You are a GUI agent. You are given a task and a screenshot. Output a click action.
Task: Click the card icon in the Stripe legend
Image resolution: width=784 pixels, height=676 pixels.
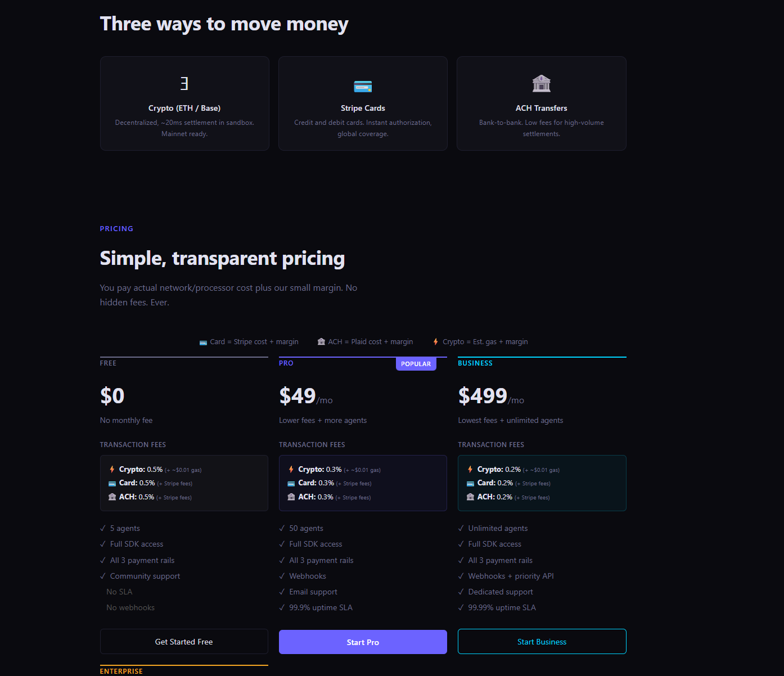203,341
